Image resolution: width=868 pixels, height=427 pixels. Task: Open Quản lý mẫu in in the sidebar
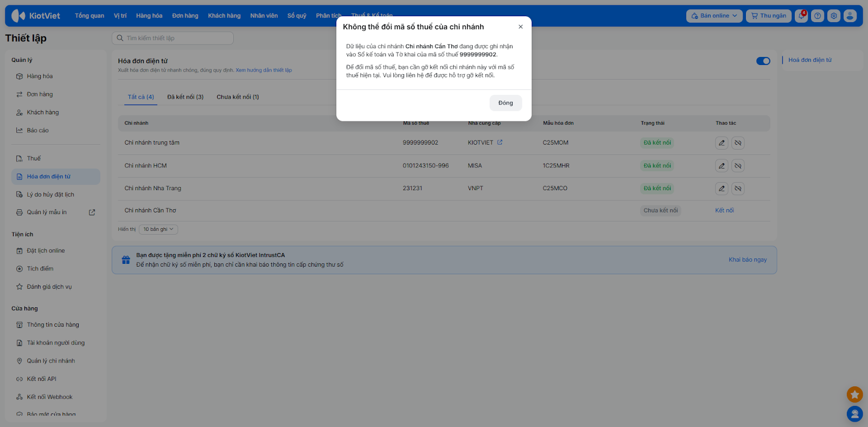(47, 212)
